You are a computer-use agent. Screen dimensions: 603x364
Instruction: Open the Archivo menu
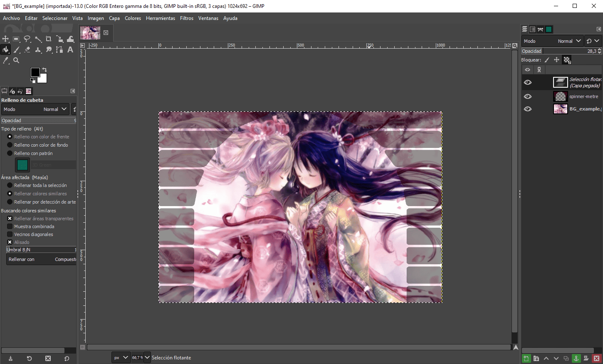(11, 18)
